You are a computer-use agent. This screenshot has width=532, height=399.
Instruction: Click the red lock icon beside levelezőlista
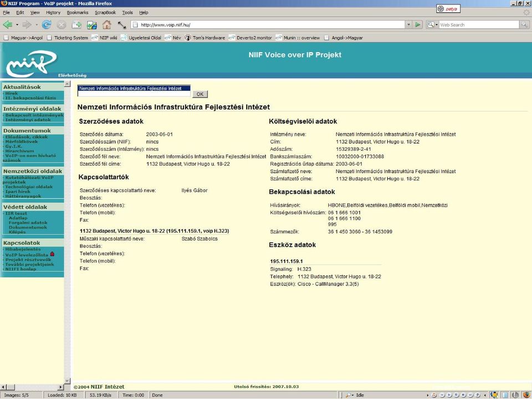pos(52,254)
